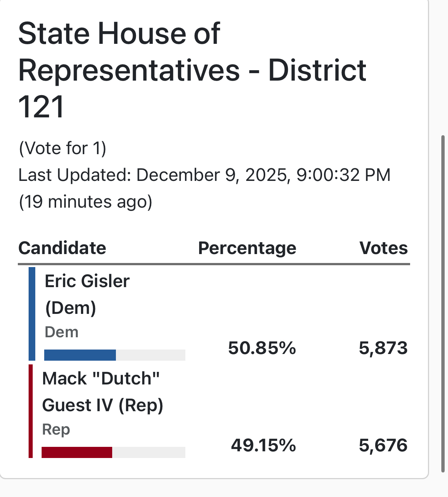Image resolution: width=448 pixels, height=497 pixels.
Task: Click the red vertical party color stripe
Action: coord(30,411)
